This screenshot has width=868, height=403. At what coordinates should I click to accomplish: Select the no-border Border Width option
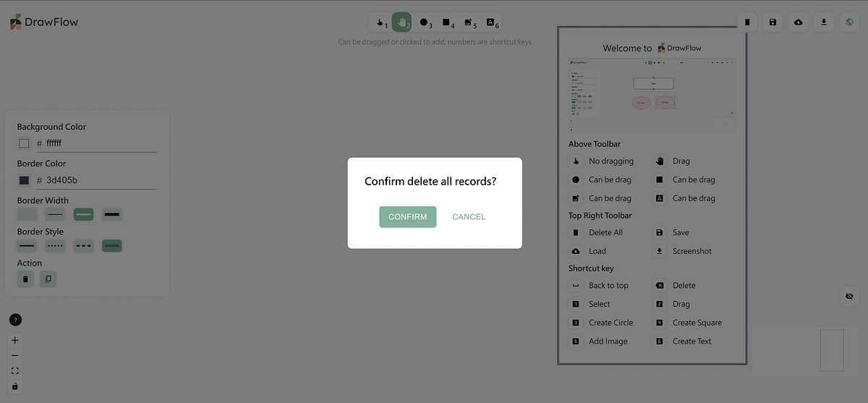click(27, 214)
